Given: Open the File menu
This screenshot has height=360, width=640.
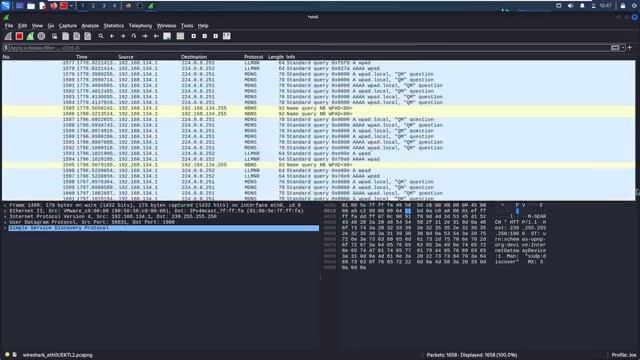Looking at the screenshot, I should [x=9, y=26].
